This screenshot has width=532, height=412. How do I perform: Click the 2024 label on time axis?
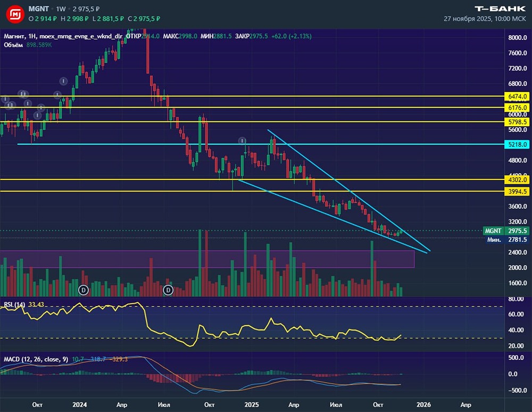click(80, 405)
